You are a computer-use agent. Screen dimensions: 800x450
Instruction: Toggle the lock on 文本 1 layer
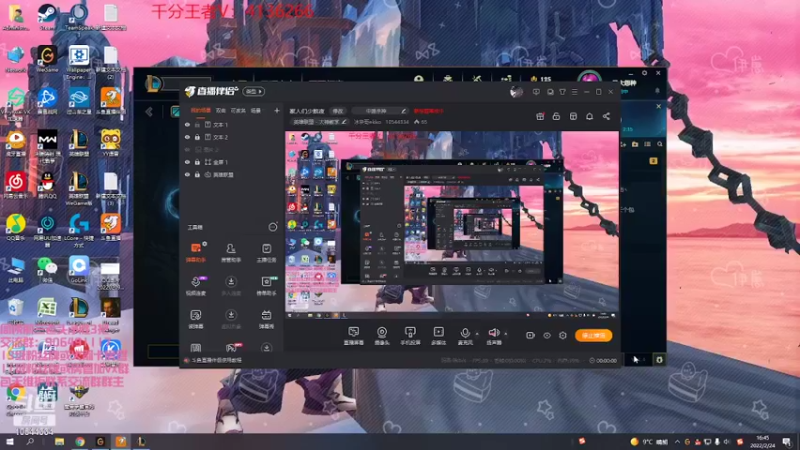[x=197, y=124]
